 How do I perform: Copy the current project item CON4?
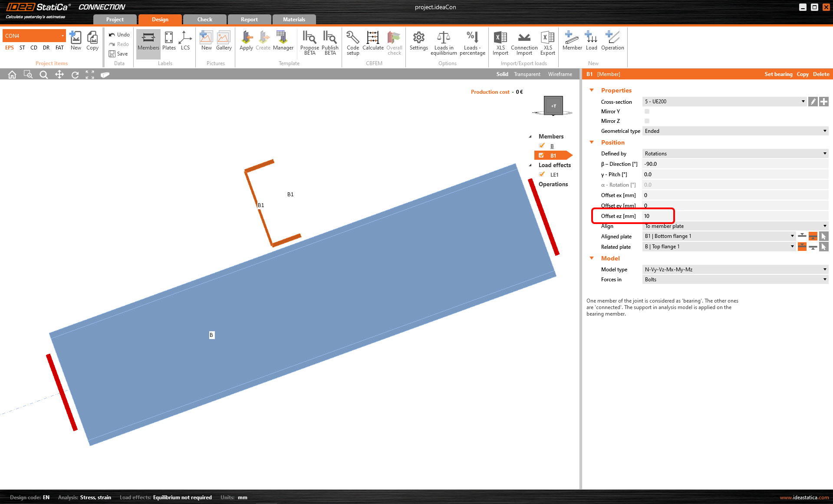[x=92, y=41]
